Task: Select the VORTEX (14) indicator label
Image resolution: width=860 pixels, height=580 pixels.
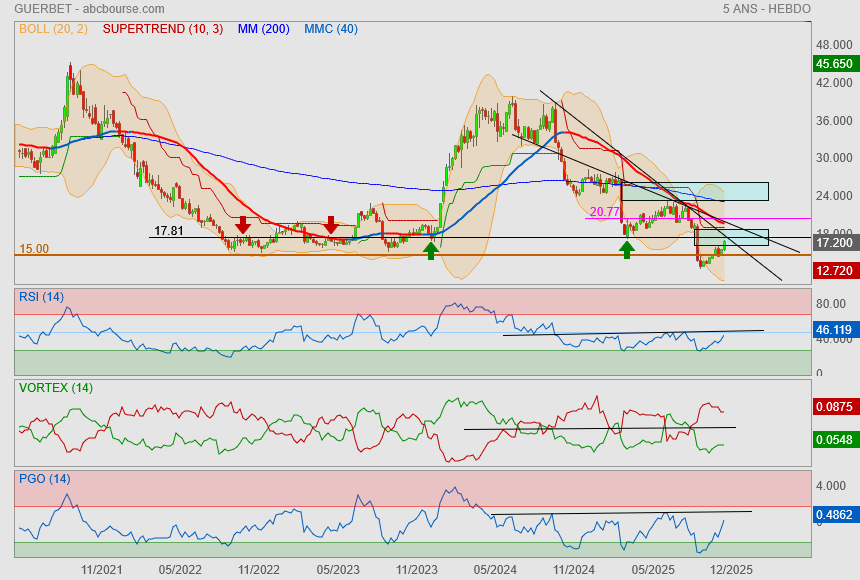Action: pos(56,387)
